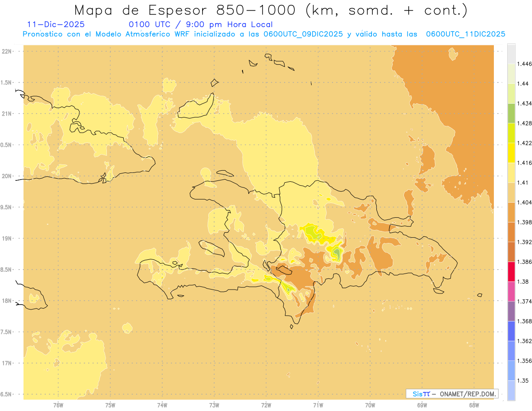Click the '1.446' colorbar value

point(525,64)
